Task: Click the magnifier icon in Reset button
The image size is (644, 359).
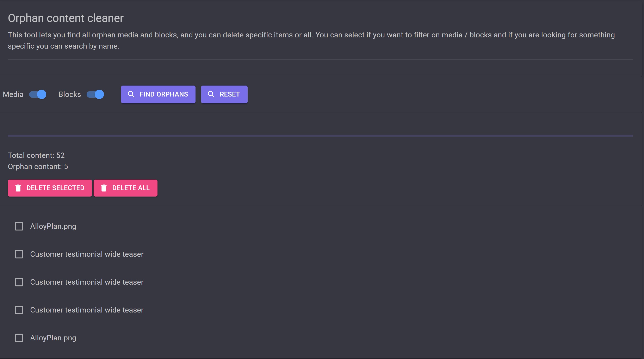Action: (x=211, y=94)
